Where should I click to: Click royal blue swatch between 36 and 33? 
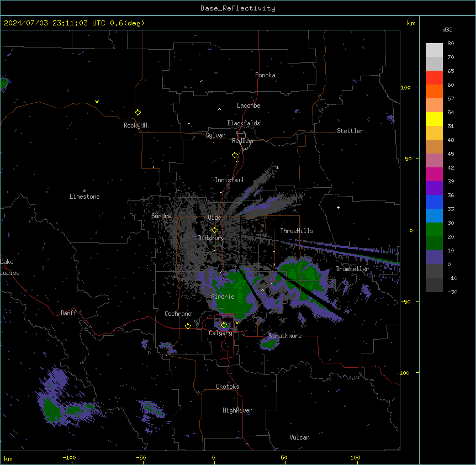pos(434,202)
